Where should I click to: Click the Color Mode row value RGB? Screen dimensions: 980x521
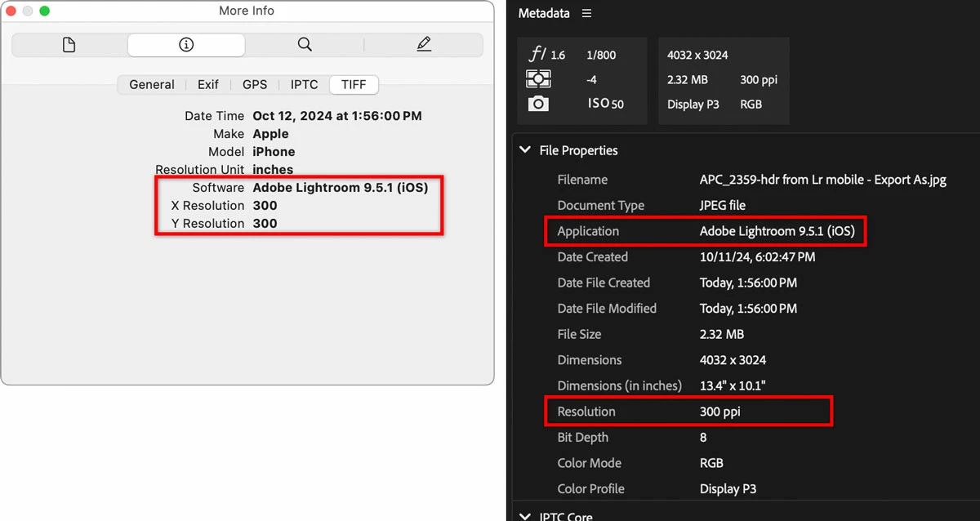pos(711,463)
